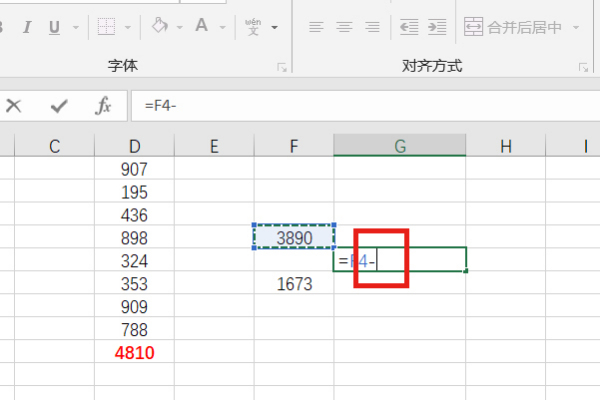600x400 pixels.
Task: Open fill color dropdown arrow
Action: tap(179, 27)
